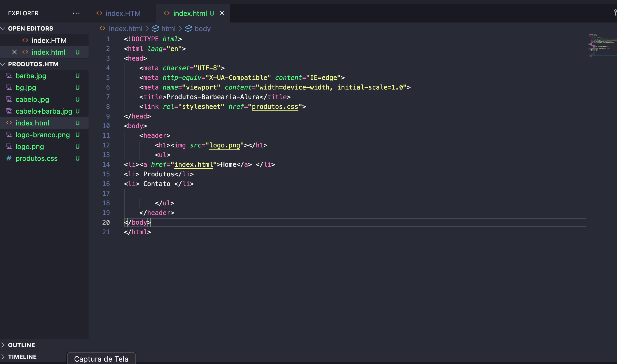Open barba.jpg in file tree

44,76
